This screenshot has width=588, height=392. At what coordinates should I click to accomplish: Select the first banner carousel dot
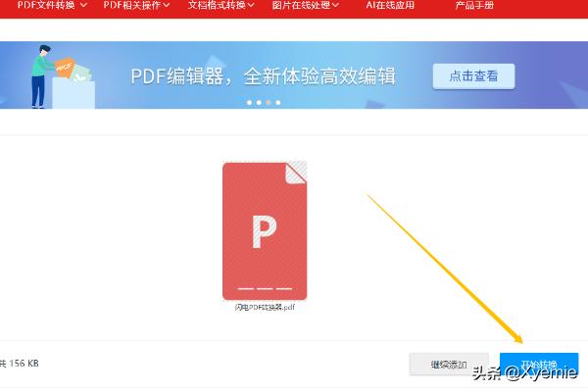(x=249, y=102)
